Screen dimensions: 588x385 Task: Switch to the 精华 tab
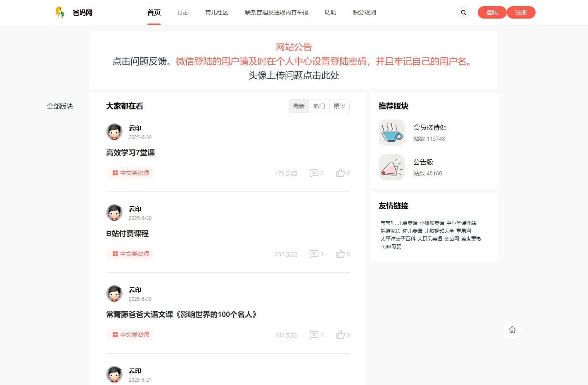339,106
